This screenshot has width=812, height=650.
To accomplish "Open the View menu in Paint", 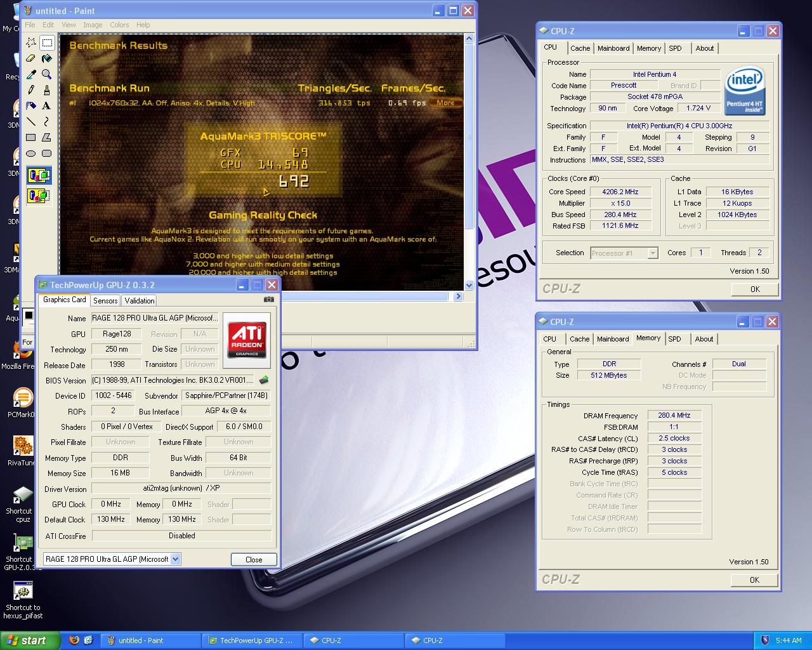I will point(69,25).
